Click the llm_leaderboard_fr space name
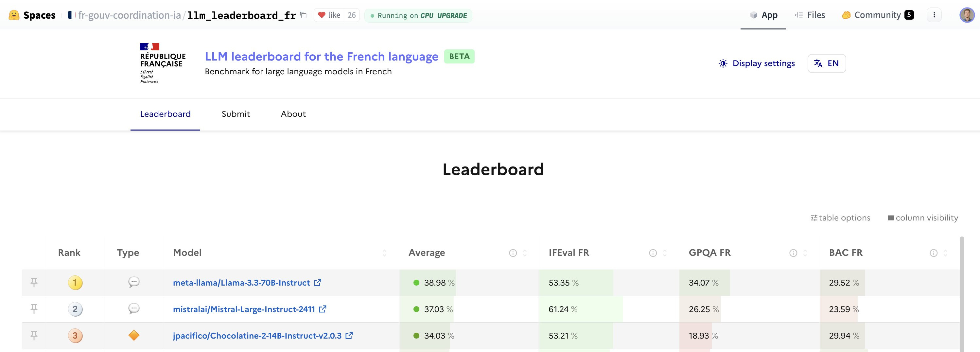The image size is (980, 352). point(241,15)
